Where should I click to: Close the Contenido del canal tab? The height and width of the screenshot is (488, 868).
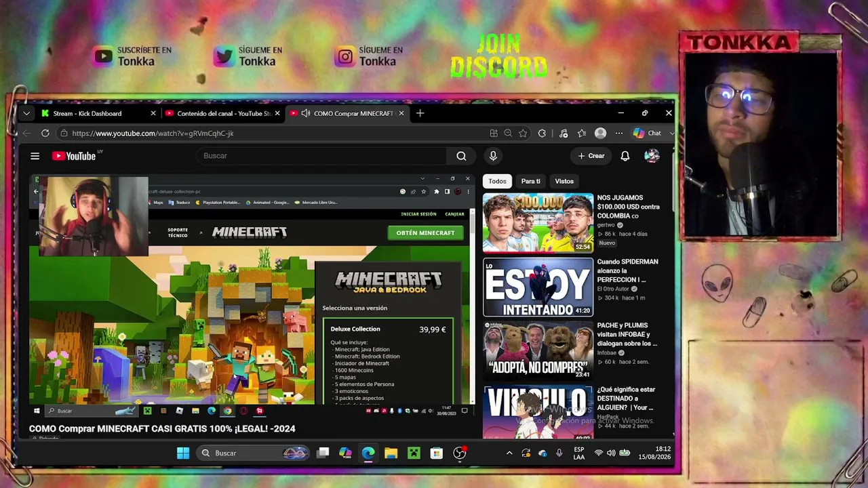point(277,113)
